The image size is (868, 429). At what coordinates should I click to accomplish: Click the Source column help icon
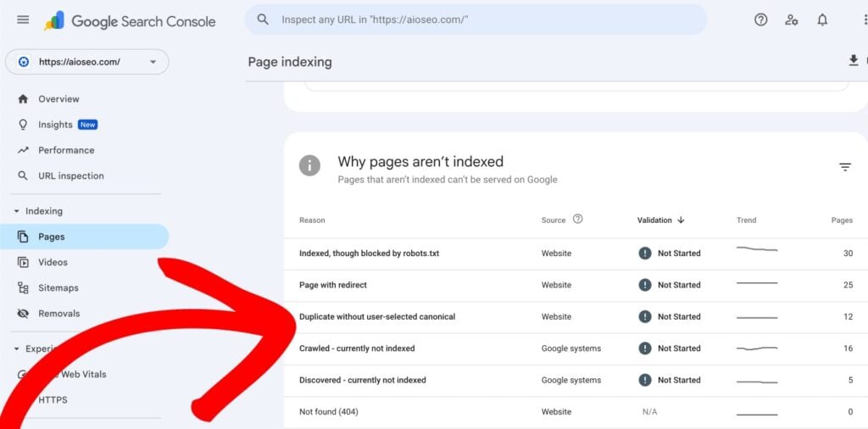point(578,220)
